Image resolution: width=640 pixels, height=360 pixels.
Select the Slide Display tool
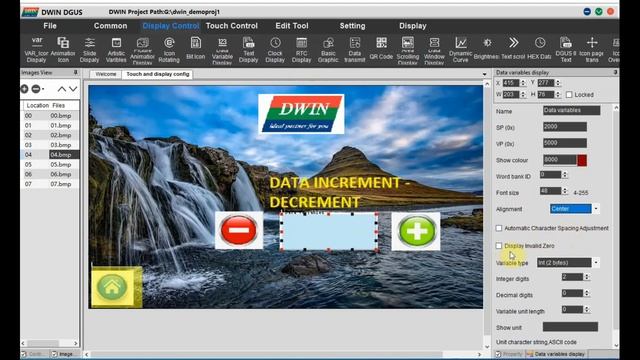pos(89,49)
